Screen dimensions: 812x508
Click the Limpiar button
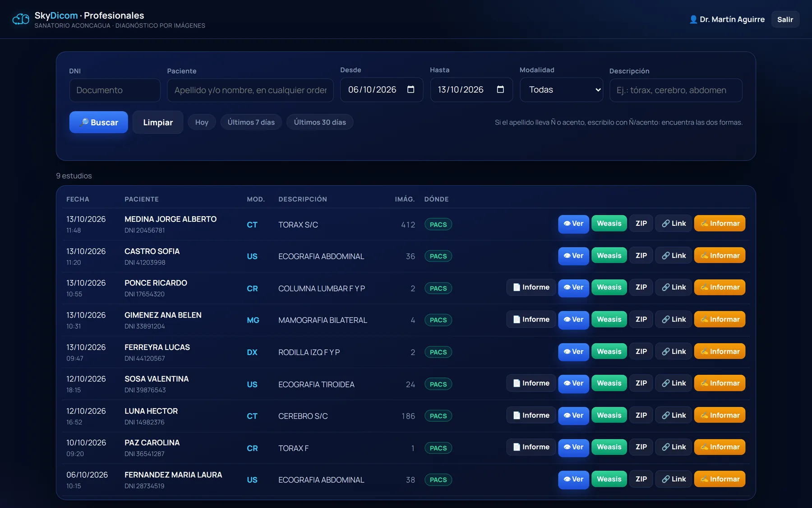click(x=158, y=122)
